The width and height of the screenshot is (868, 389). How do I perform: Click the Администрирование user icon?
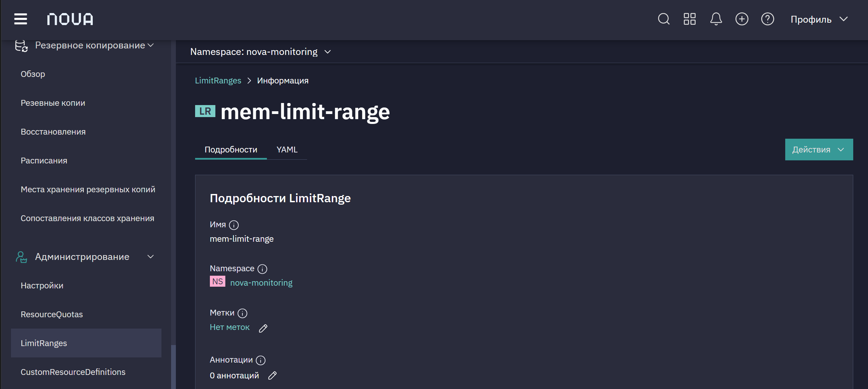point(21,257)
